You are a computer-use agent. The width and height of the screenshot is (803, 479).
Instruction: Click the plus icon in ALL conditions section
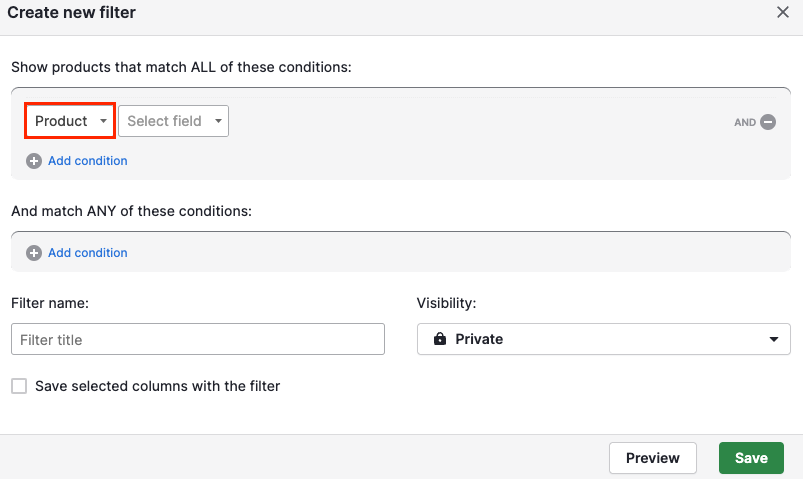pyautogui.click(x=34, y=161)
